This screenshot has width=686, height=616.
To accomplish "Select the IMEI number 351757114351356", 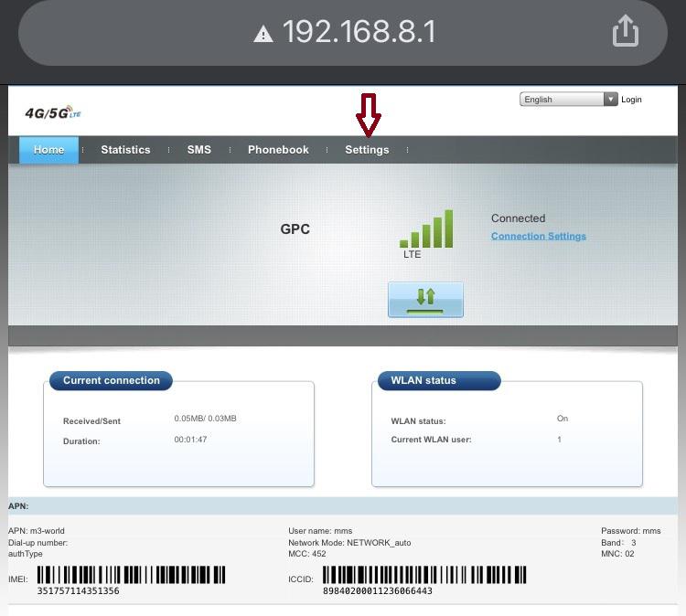I will (78, 591).
